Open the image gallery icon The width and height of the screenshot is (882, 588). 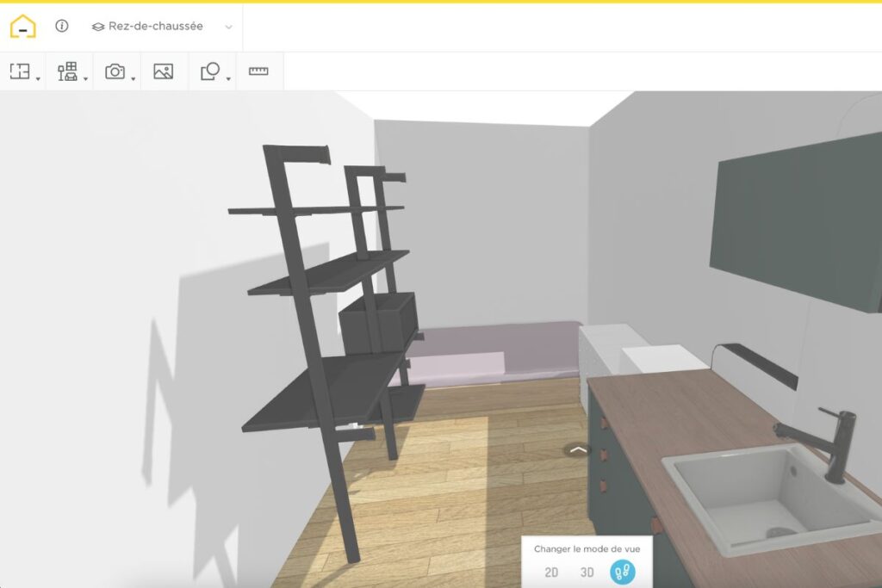164,71
